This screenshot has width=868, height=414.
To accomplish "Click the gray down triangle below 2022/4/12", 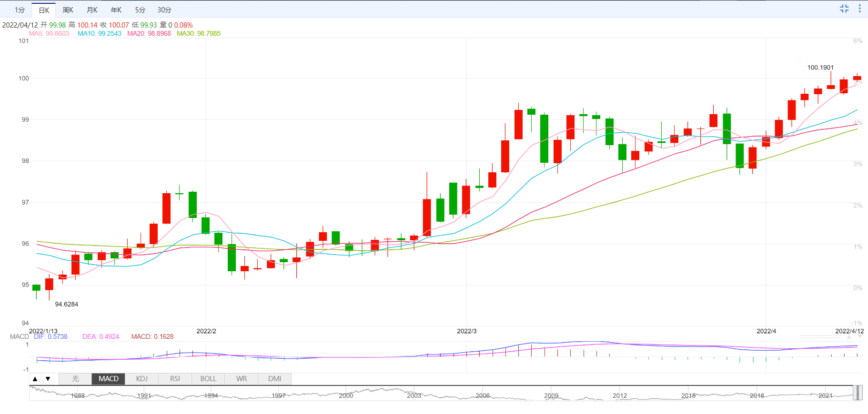I will click(860, 336).
